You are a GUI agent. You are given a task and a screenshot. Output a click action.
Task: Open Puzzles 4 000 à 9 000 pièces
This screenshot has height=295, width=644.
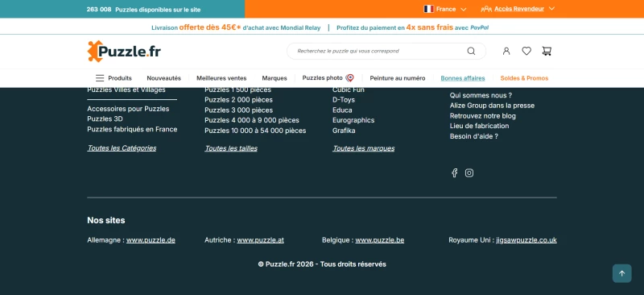(x=252, y=120)
